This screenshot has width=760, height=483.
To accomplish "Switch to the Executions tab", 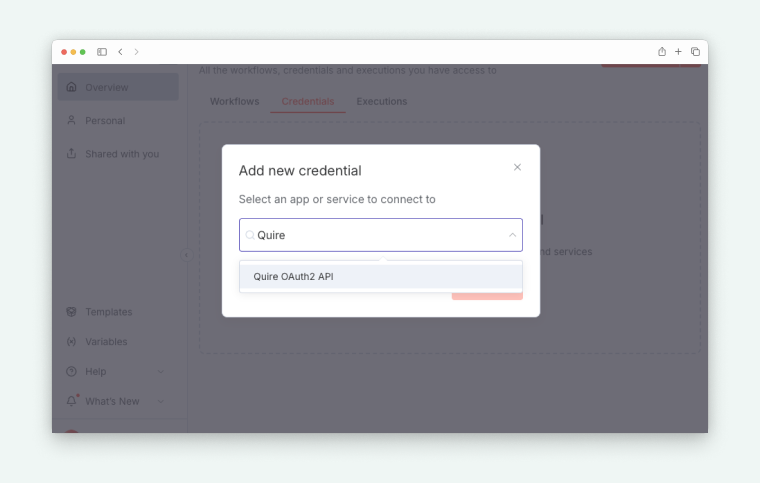I will (382, 102).
